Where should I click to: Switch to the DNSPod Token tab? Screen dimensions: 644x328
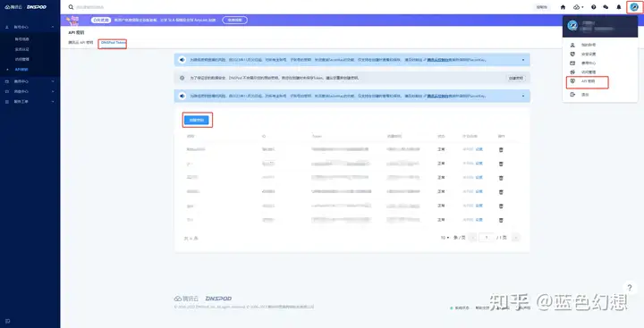click(x=113, y=43)
